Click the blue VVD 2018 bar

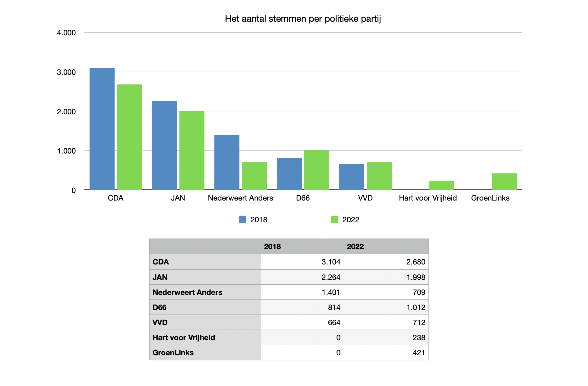(x=352, y=177)
